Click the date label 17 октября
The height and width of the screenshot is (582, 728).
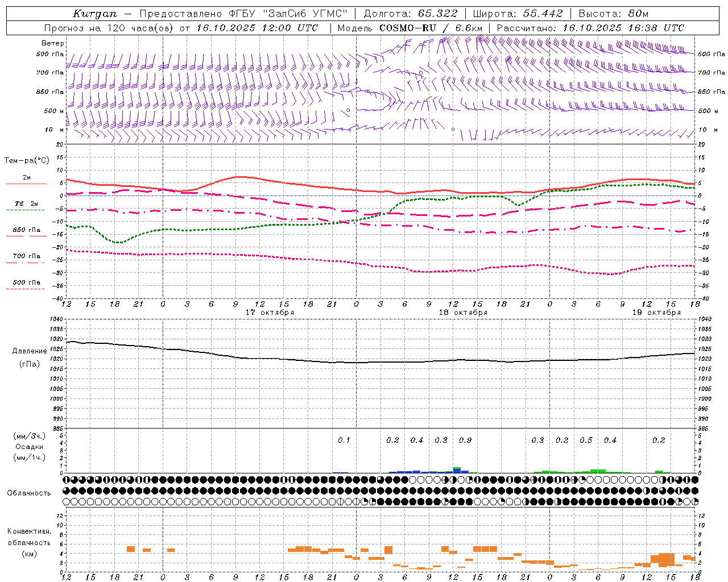(270, 313)
